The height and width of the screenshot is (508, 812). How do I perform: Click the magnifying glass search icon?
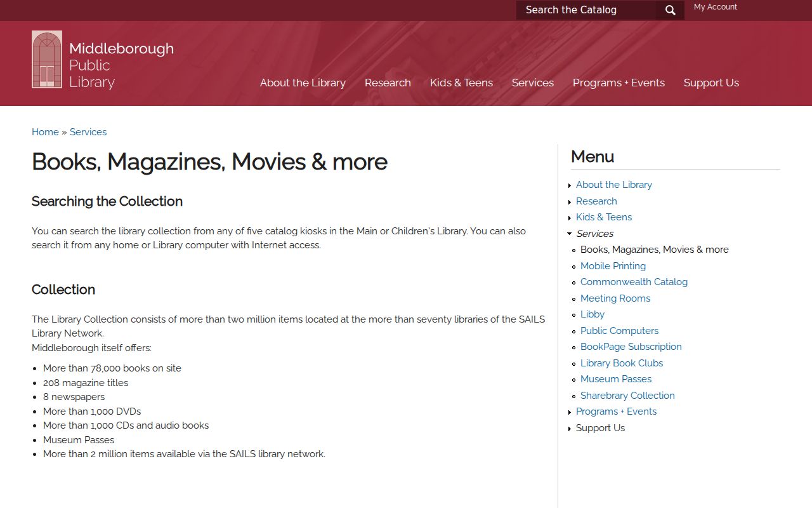coord(670,10)
